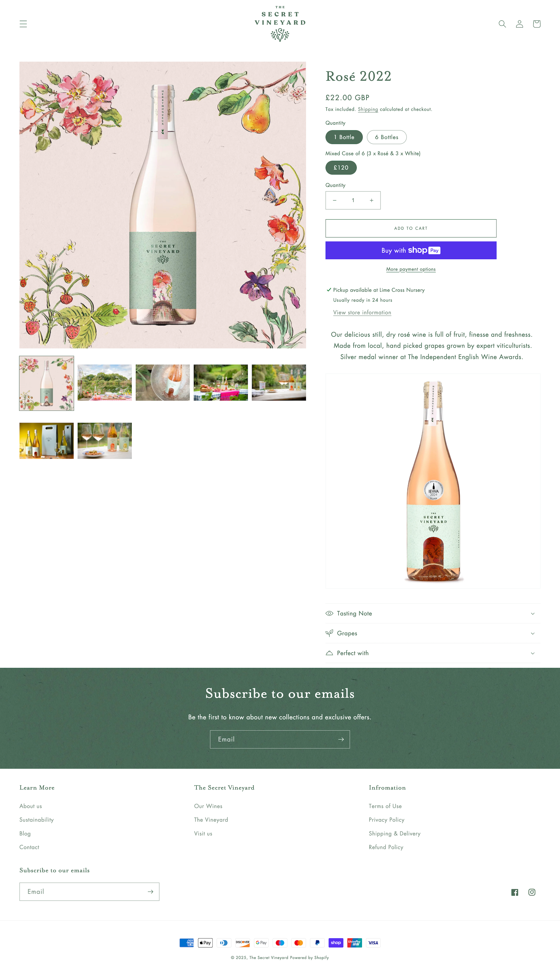Open the account login icon
560x966 pixels.
pyautogui.click(x=519, y=24)
